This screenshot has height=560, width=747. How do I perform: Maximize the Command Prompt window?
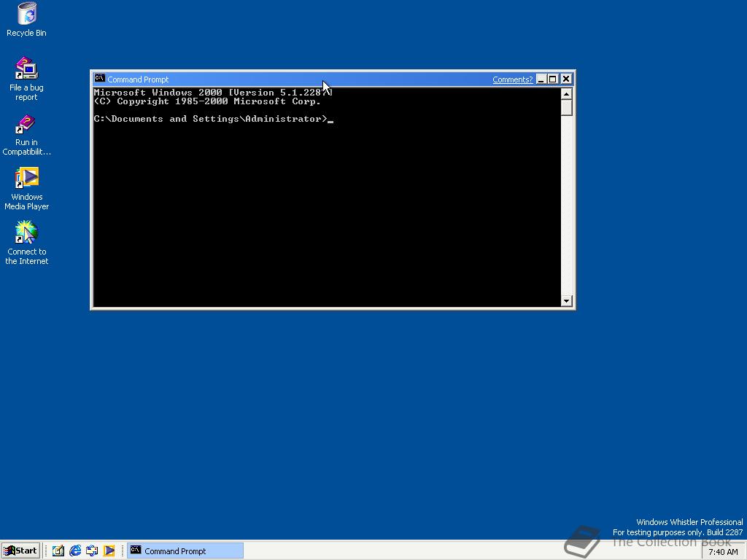(x=553, y=79)
